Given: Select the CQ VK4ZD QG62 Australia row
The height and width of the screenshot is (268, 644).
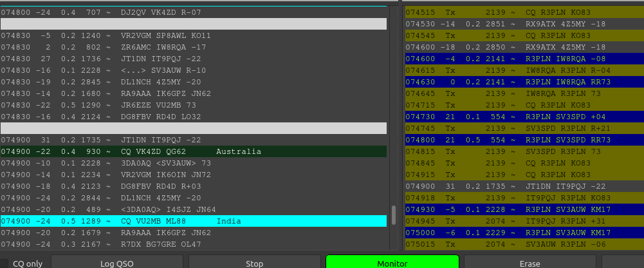Looking at the screenshot, I should point(194,151).
